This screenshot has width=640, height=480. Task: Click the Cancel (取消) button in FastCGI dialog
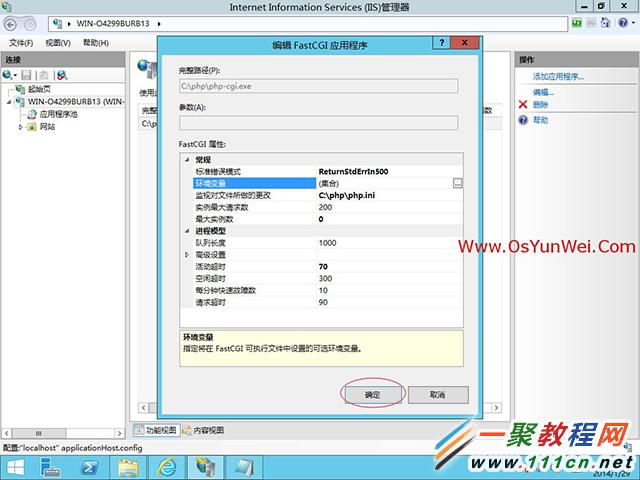[438, 395]
